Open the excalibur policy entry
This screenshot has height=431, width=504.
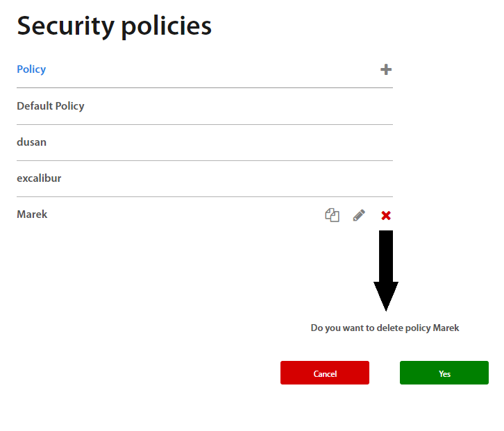(x=39, y=178)
